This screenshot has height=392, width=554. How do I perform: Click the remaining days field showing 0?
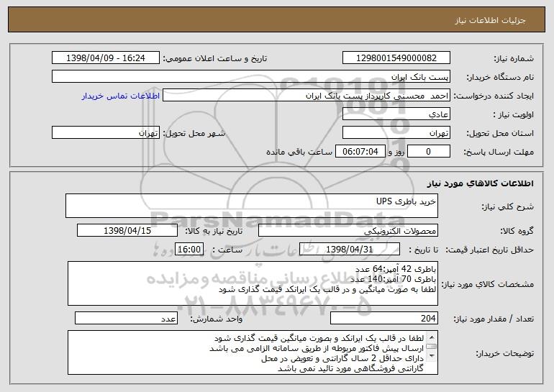tap(429, 152)
